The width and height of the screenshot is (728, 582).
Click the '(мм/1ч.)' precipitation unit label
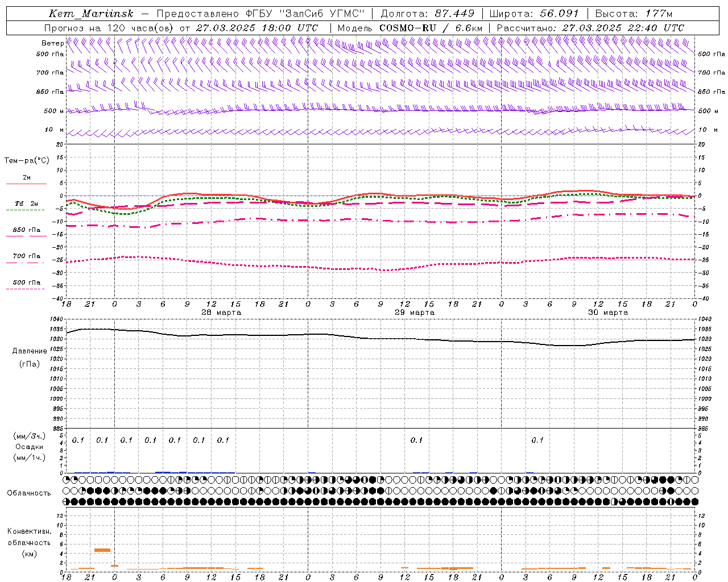pyautogui.click(x=29, y=458)
